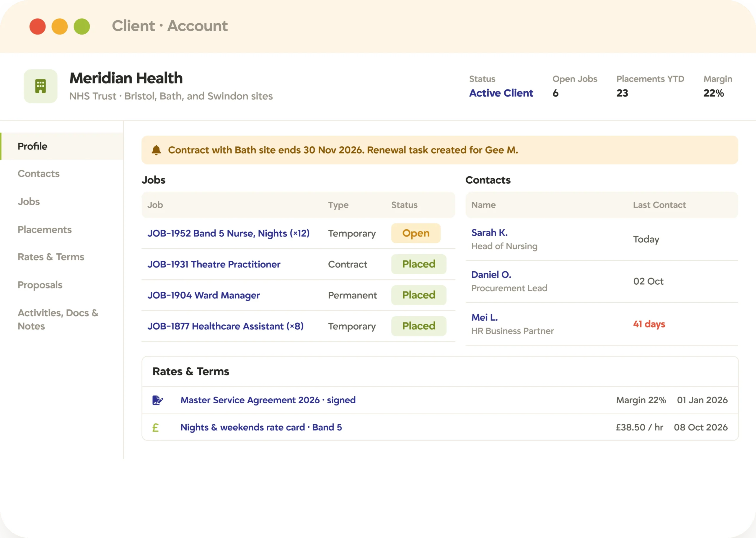Viewport: 756px width, 538px height.
Task: Open contact Mei L.
Action: pos(485,317)
